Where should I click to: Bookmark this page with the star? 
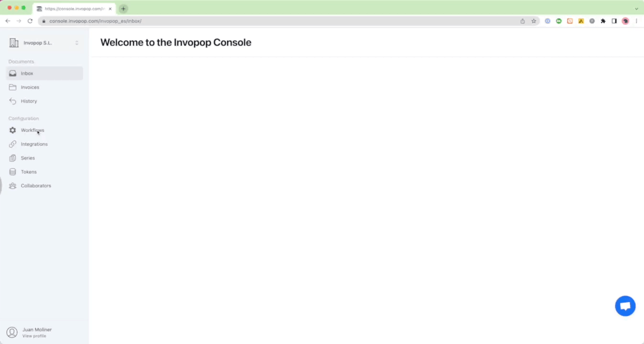point(534,21)
